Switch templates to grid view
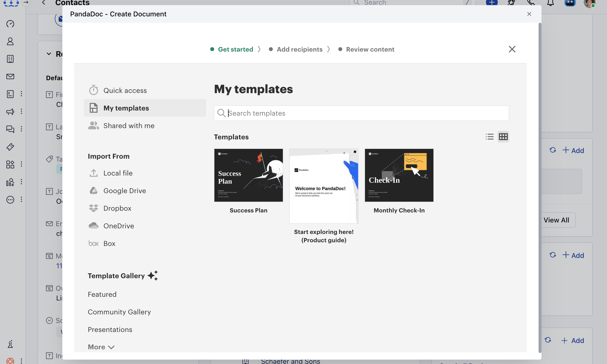The height and width of the screenshot is (364, 607). pos(503,137)
